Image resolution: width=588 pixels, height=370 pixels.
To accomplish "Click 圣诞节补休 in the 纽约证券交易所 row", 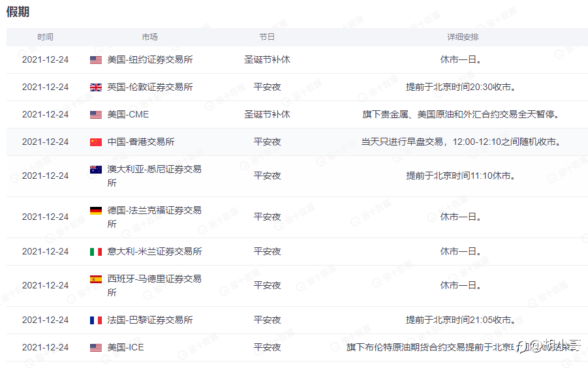I will 267,59.
